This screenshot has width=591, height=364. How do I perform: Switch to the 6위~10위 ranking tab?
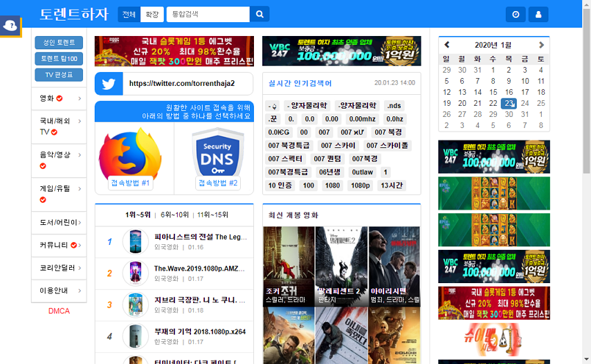pos(174,215)
